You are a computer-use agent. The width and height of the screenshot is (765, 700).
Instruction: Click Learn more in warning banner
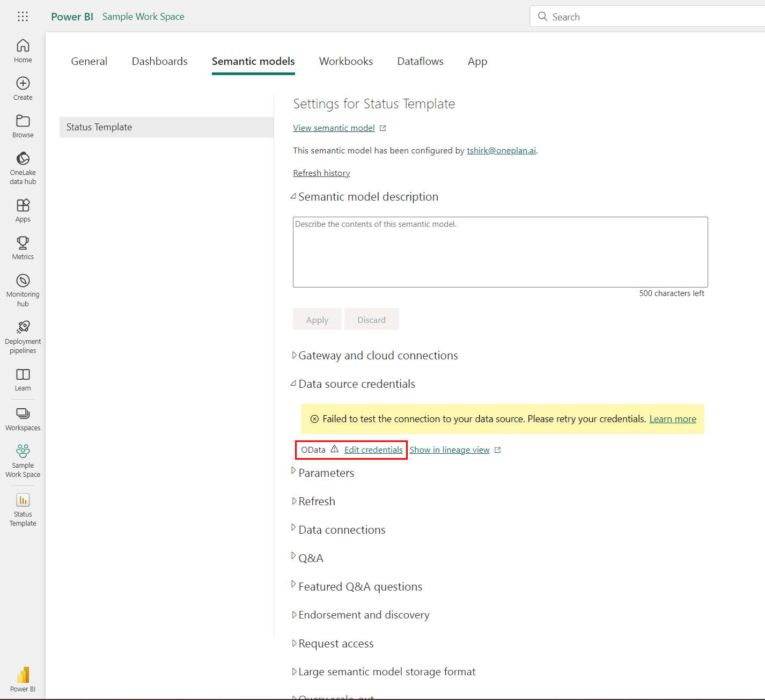coord(673,419)
